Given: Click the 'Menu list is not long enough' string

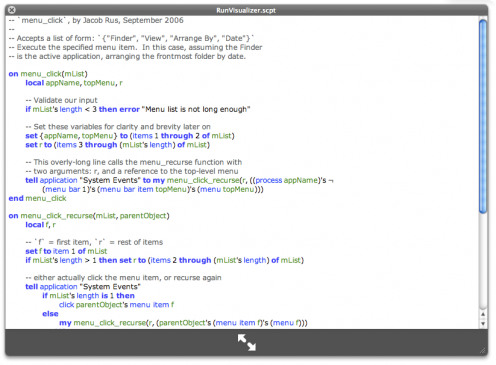Looking at the screenshot, I should click(196, 109).
